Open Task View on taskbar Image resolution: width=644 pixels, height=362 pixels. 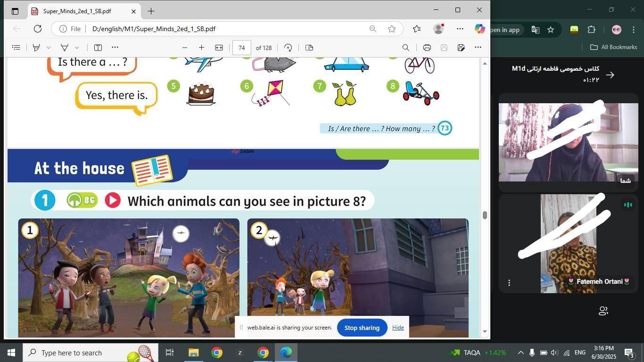(170, 353)
